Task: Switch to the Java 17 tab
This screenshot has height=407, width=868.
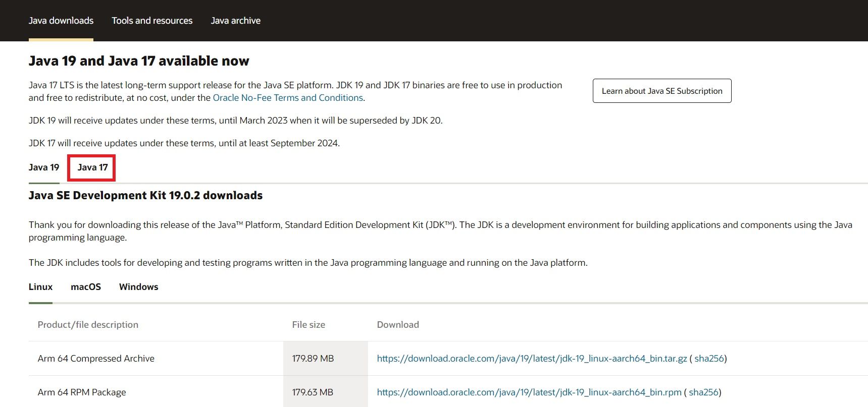Action: point(92,167)
